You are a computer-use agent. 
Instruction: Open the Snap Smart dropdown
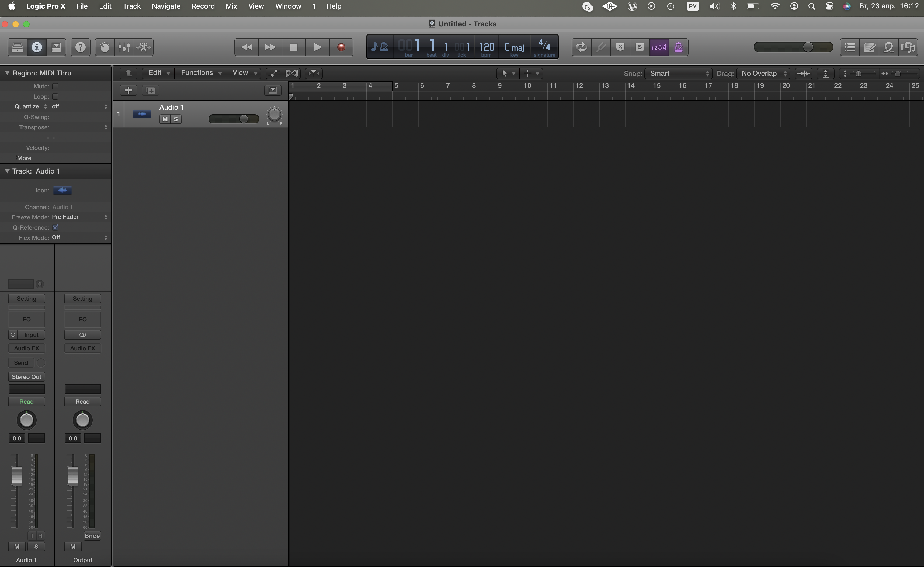pyautogui.click(x=678, y=74)
